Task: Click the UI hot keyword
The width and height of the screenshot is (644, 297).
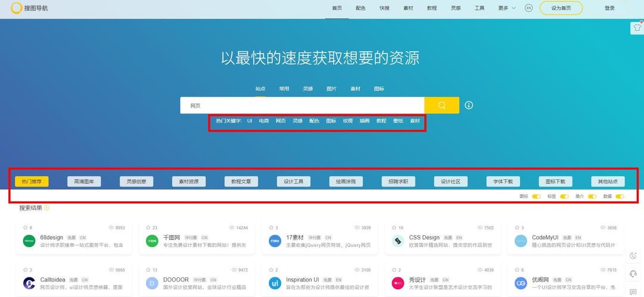Action: (x=250, y=121)
